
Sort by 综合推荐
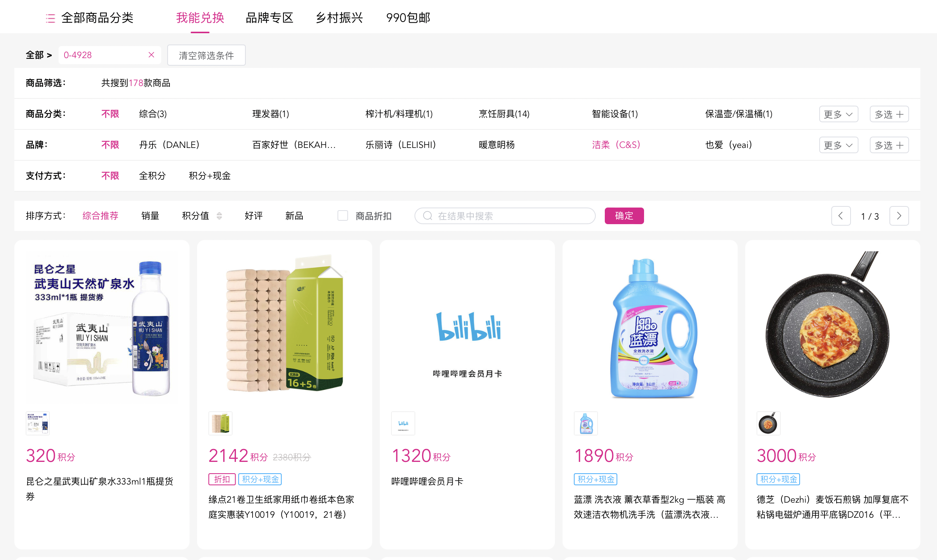100,216
